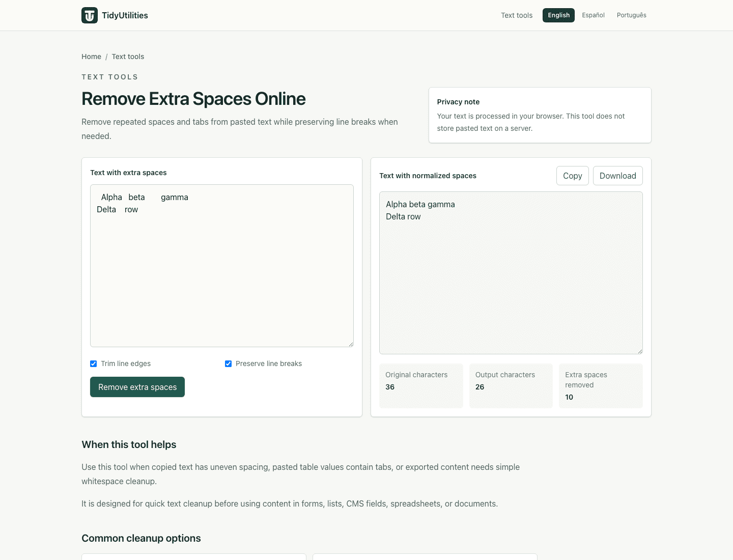Viewport: 733px width, 560px height.
Task: Click the Original characters value 36
Action: pos(390,387)
